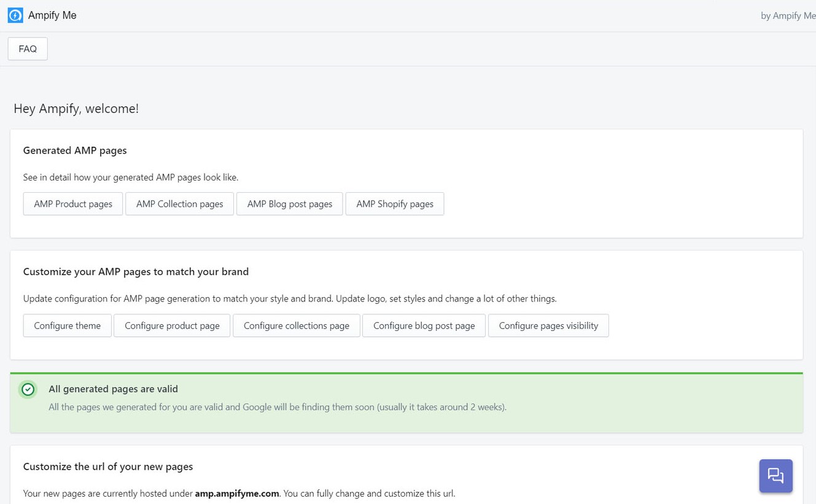816x504 pixels.
Task: Click Configure theme button
Action: (x=67, y=325)
